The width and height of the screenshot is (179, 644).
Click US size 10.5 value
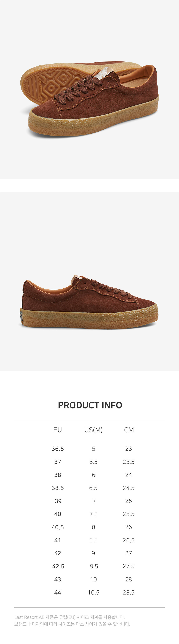[x=94, y=593]
